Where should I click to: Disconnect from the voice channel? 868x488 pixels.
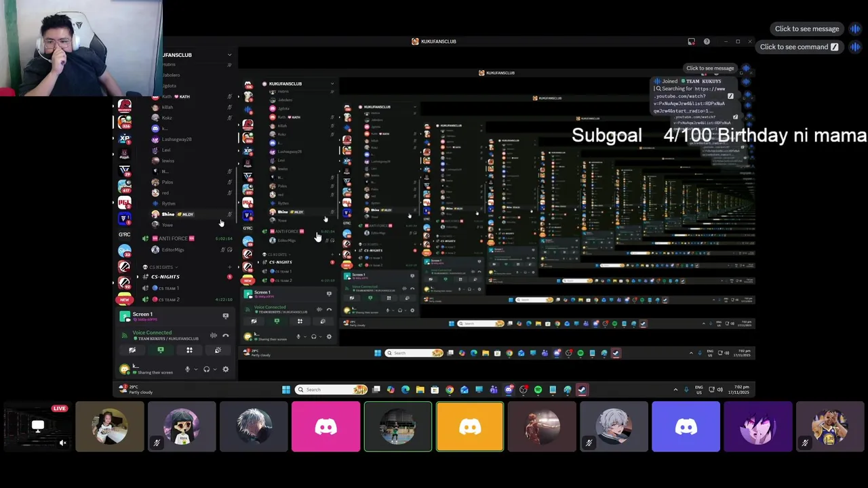(226, 335)
